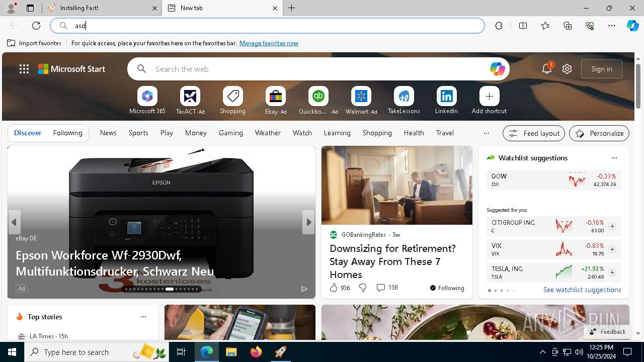Open the QuickBooks shortcut
The height and width of the screenshot is (362, 644).
[318, 101]
